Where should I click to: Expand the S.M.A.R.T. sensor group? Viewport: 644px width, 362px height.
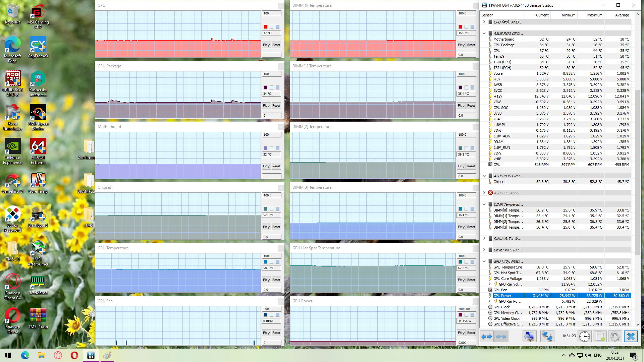[x=484, y=239]
